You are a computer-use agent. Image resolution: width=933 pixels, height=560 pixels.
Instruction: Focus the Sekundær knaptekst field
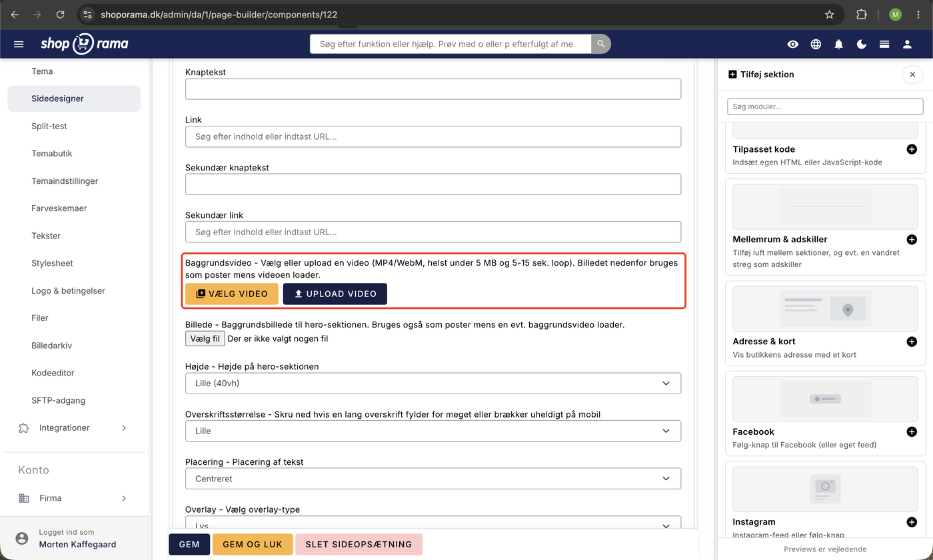[x=433, y=184]
